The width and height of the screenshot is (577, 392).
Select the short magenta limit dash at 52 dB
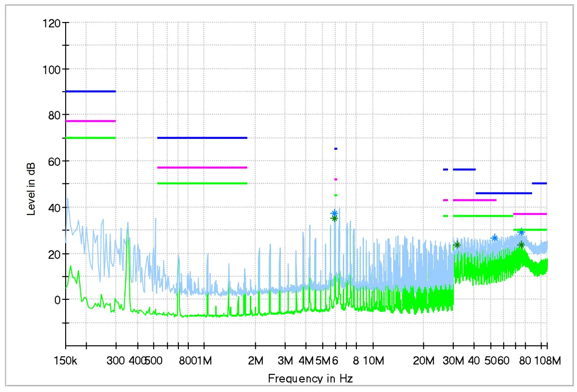(336, 179)
